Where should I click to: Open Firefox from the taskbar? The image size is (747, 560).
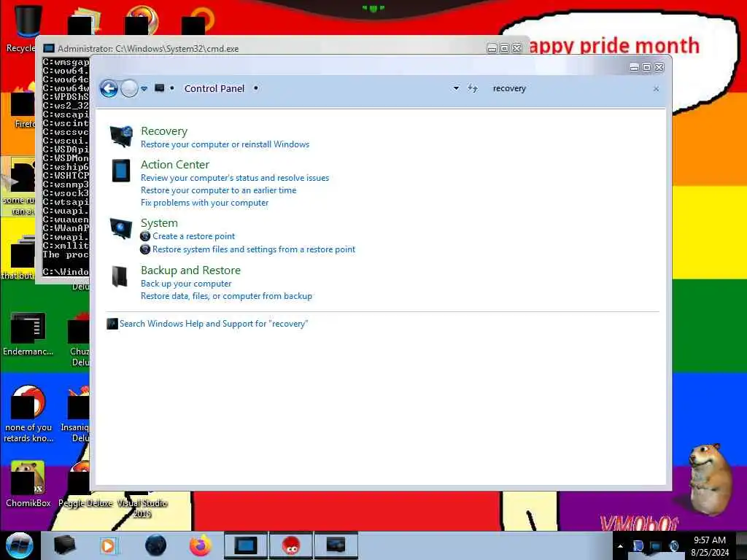click(201, 545)
